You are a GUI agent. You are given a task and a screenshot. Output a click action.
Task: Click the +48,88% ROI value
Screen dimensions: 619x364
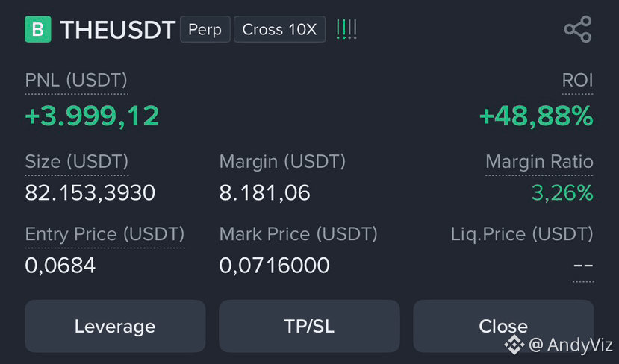point(536,116)
